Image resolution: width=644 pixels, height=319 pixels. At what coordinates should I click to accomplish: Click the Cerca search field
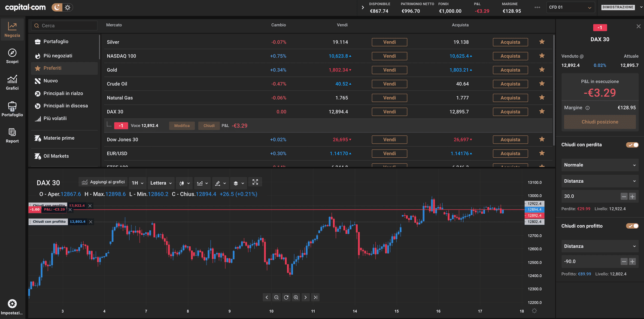point(64,26)
